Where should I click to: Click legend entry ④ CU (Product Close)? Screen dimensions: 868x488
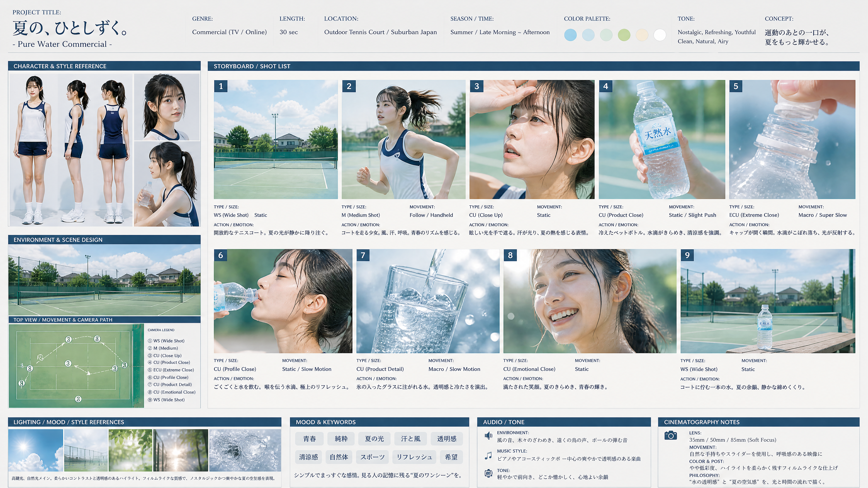pos(169,362)
